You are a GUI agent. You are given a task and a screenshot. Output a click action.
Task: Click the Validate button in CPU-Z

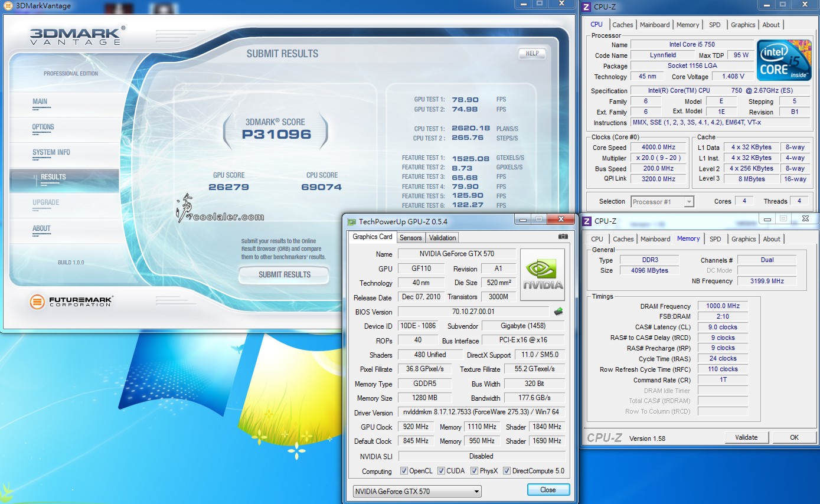tap(746, 437)
